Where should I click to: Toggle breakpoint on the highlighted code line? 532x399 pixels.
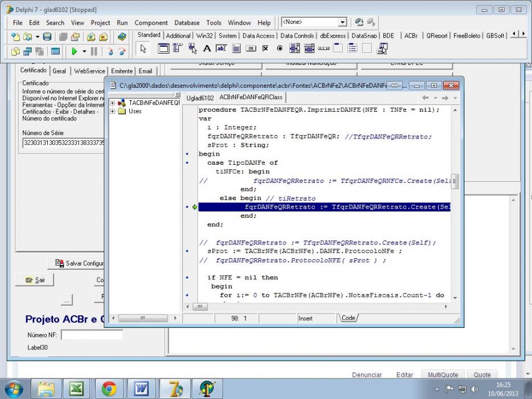point(187,207)
